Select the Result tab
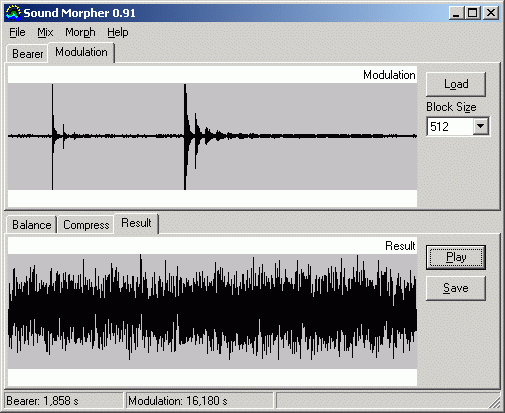The height and width of the screenshot is (413, 505). (x=136, y=223)
